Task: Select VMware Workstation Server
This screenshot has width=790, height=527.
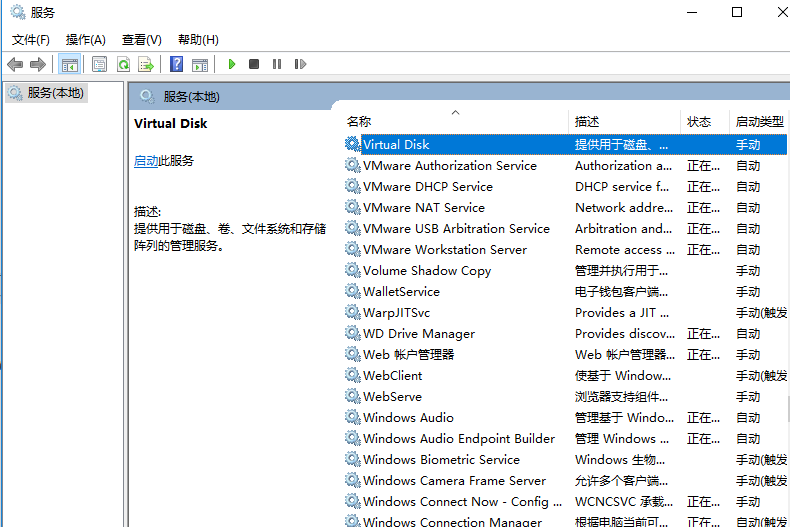Action: 565,250
